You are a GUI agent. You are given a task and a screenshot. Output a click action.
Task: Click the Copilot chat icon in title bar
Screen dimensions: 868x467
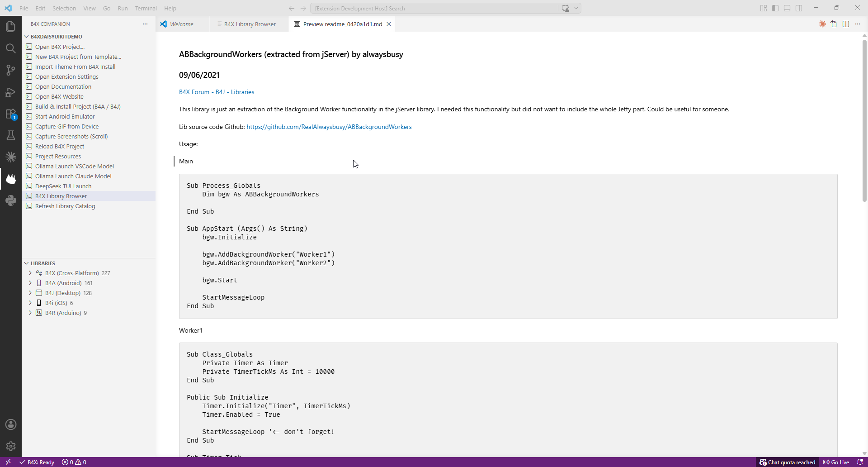(566, 8)
